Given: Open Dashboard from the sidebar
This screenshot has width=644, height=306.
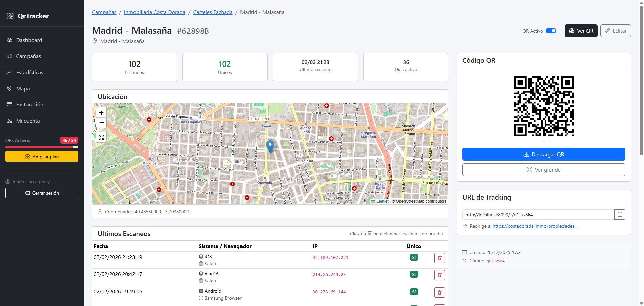Looking at the screenshot, I should pyautogui.click(x=29, y=40).
